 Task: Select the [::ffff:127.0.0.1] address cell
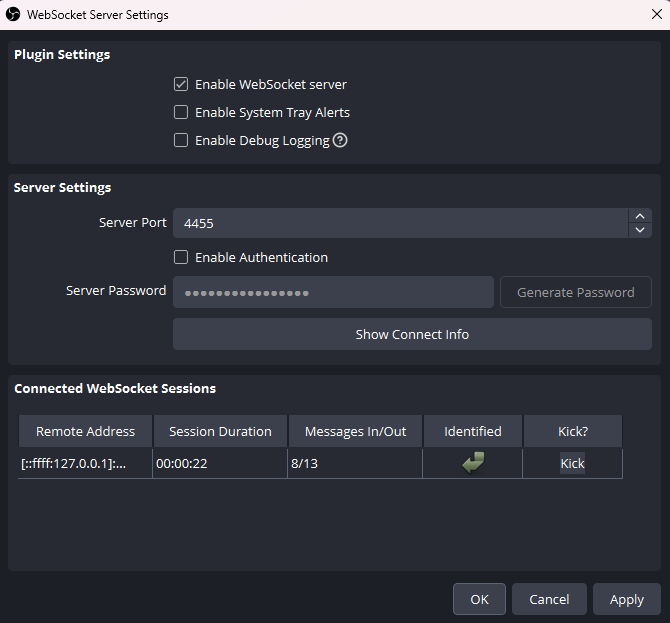(85, 463)
